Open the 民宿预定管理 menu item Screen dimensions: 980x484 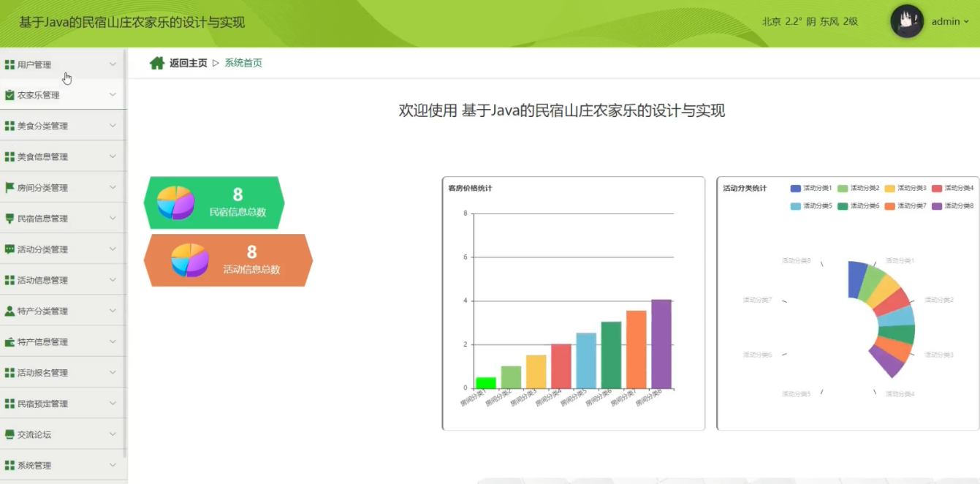coord(42,404)
